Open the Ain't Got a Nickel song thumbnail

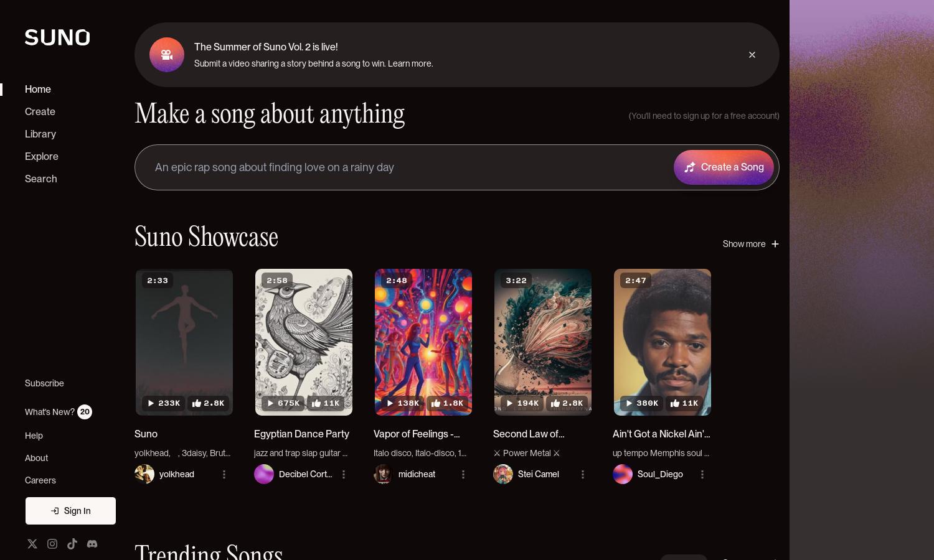(663, 342)
